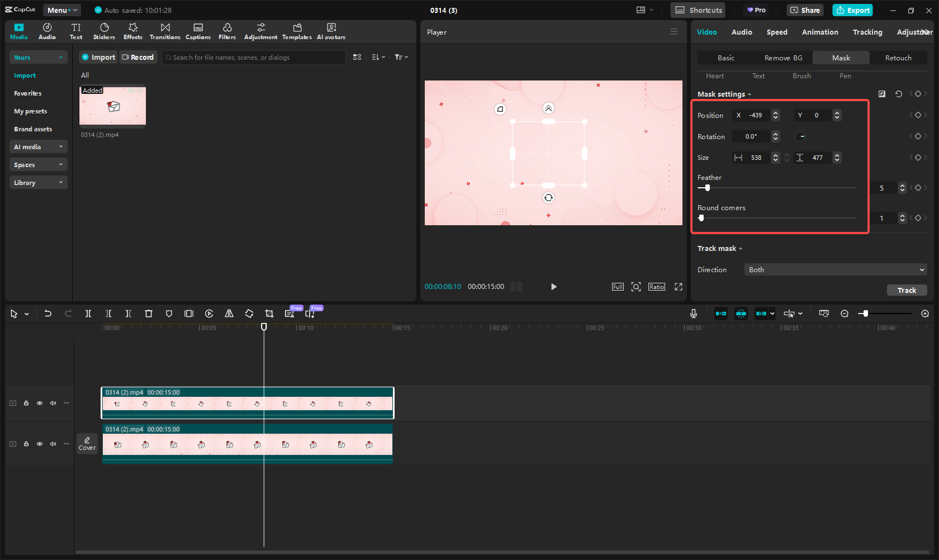
Task: Open the AI avatars panel
Action: (x=331, y=31)
